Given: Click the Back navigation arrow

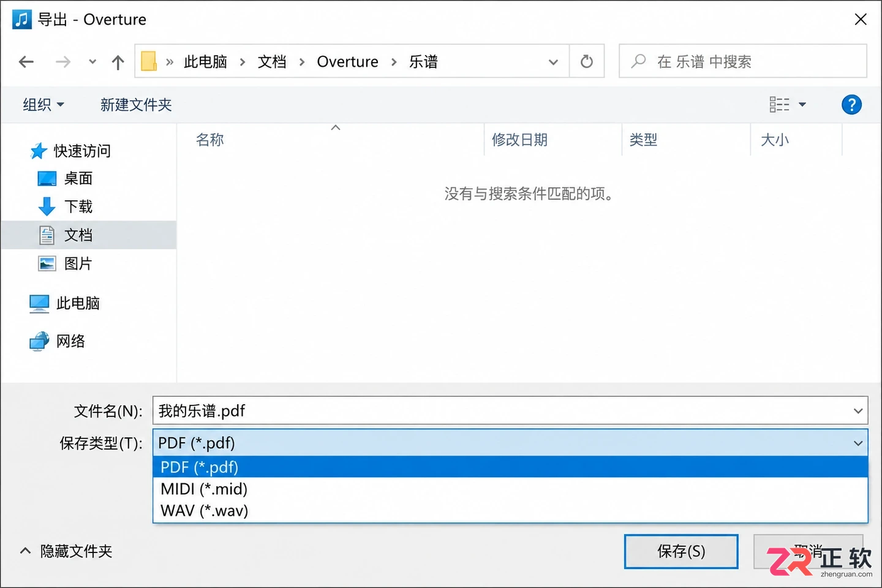Looking at the screenshot, I should click(26, 61).
